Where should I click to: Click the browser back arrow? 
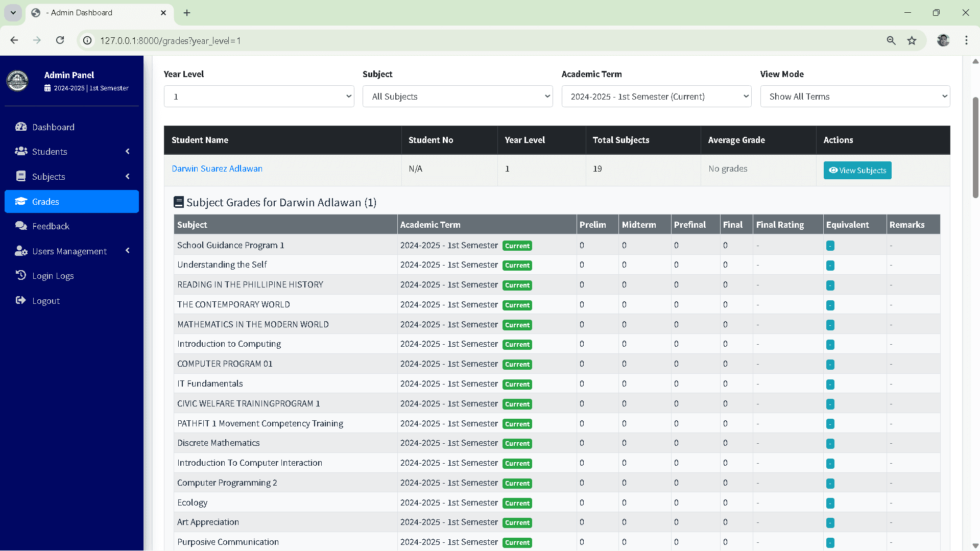14,40
